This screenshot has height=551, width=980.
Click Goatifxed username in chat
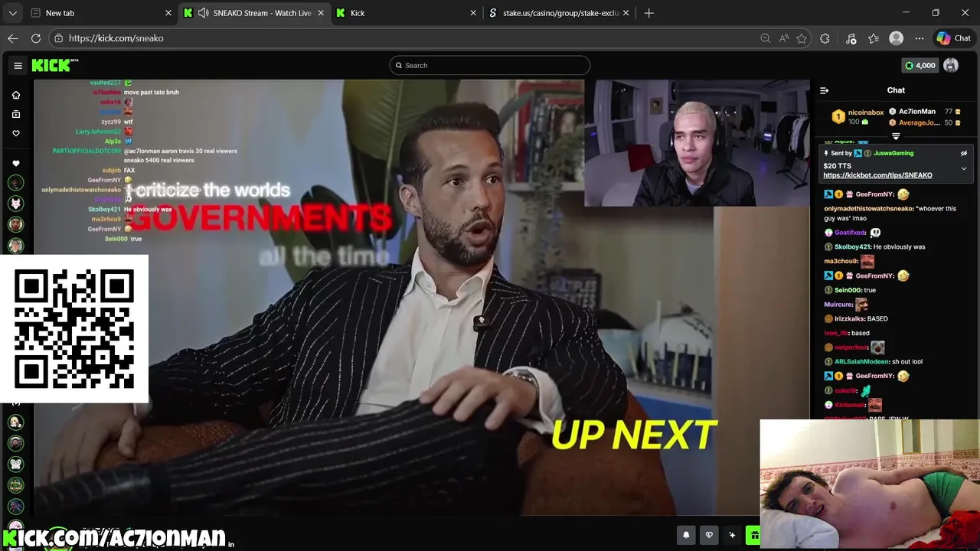click(x=850, y=233)
